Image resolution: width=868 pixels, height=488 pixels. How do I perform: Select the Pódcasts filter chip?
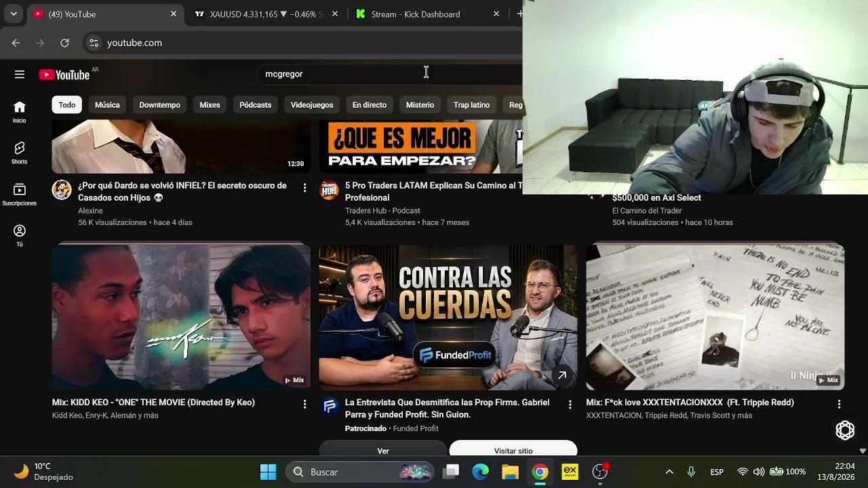tap(255, 105)
